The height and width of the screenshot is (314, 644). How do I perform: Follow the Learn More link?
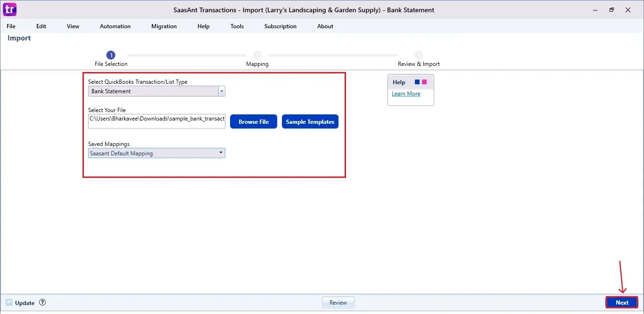point(406,93)
